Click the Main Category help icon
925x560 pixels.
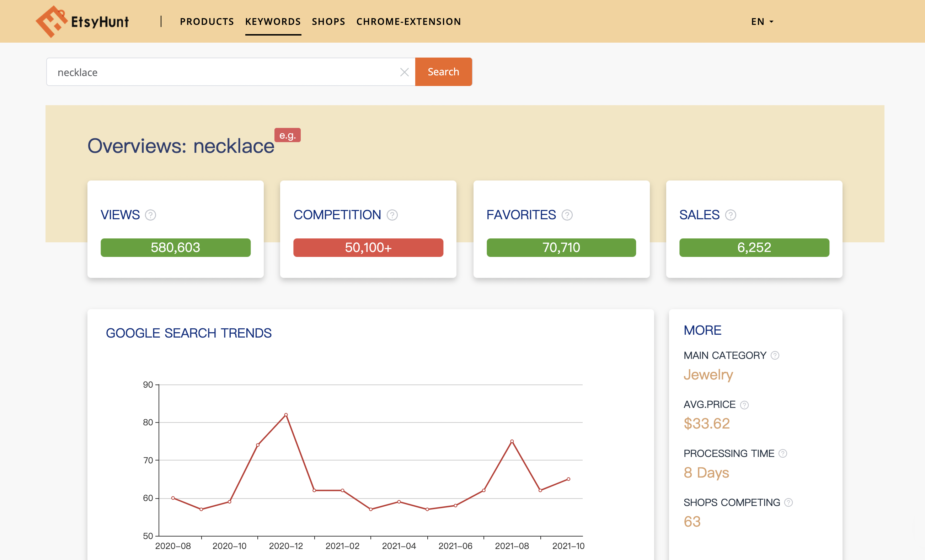pos(775,355)
